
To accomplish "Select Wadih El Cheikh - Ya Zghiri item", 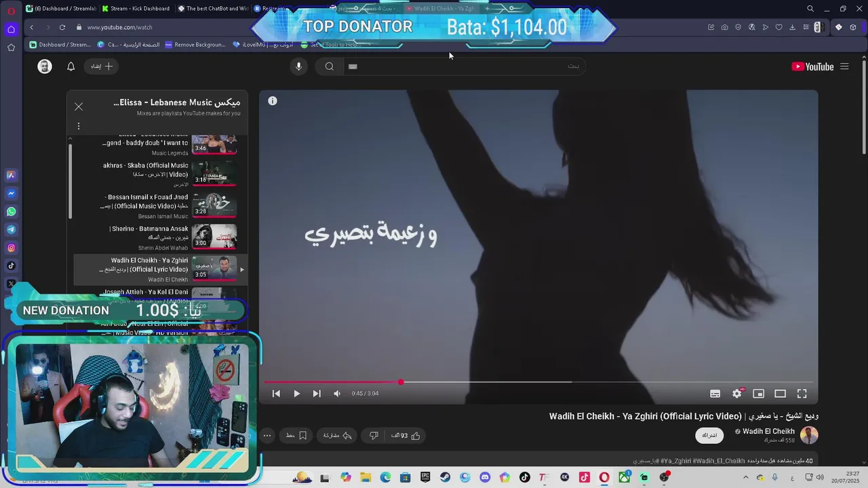I will tap(161, 269).
